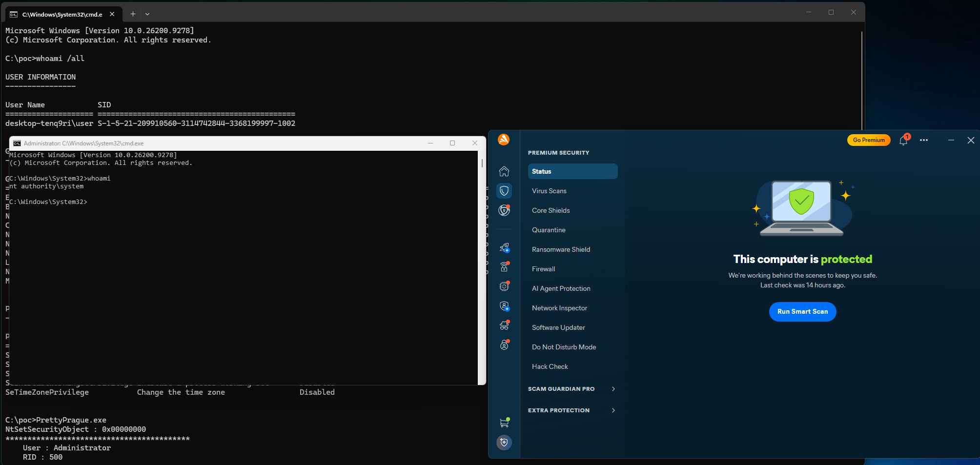This screenshot has width=980, height=465.
Task: Open the Home icon in Avast sidebar
Action: click(x=504, y=171)
